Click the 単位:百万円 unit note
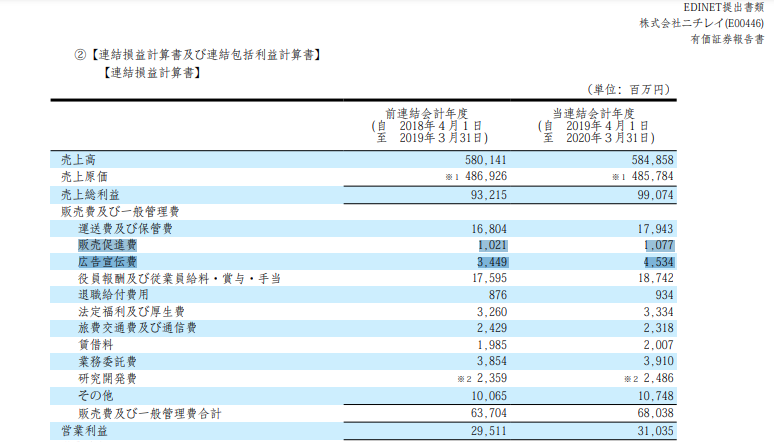This screenshot has height=442, width=774. (x=629, y=89)
